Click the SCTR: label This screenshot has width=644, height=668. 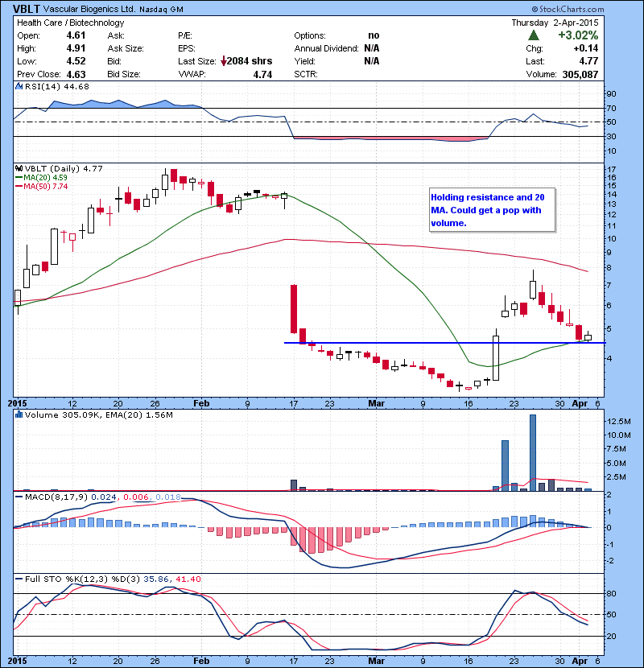pyautogui.click(x=306, y=74)
